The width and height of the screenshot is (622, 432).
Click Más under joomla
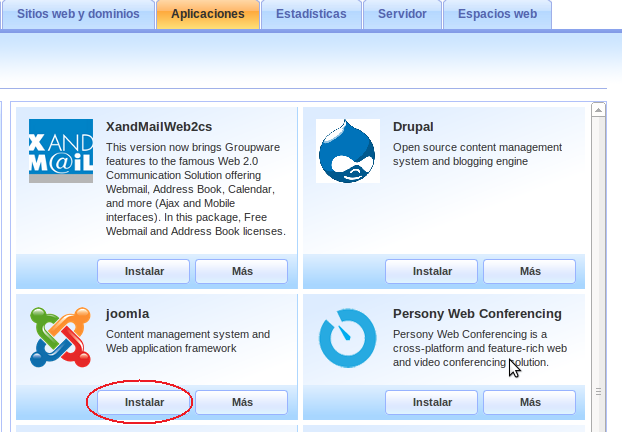point(242,402)
